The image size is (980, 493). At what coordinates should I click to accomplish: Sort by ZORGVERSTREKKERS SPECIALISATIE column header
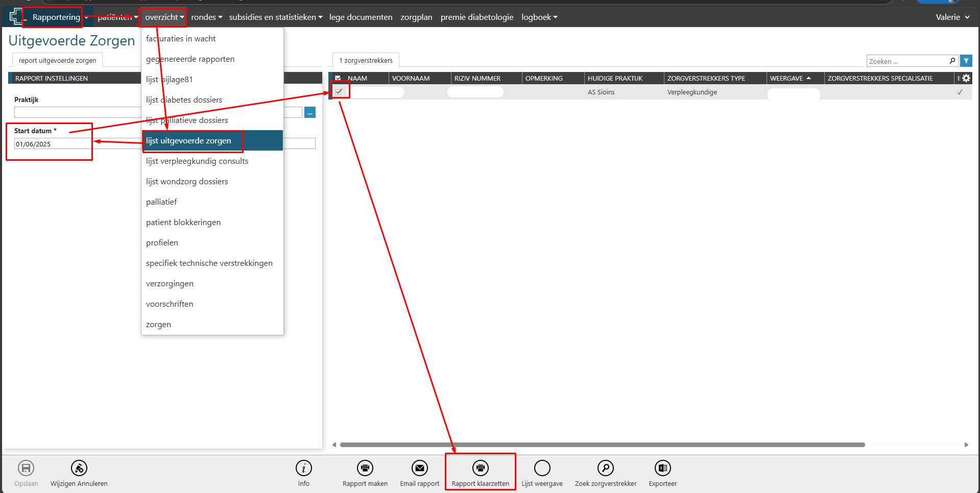[x=889, y=78]
